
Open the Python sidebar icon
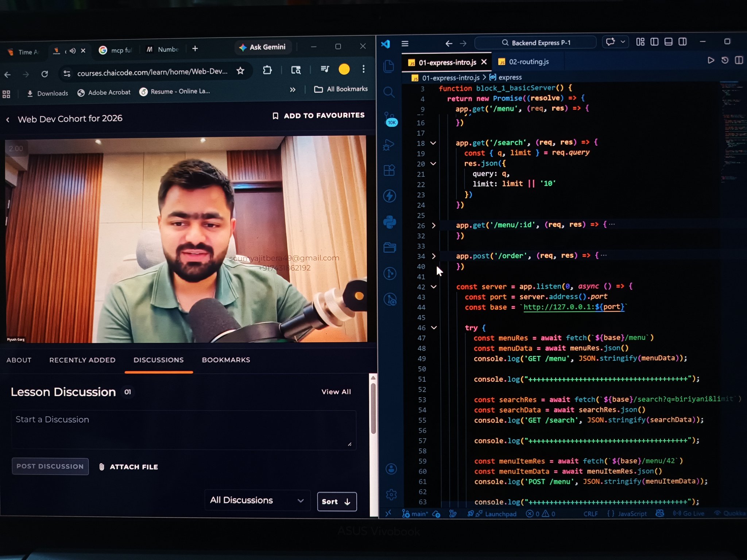(x=390, y=222)
